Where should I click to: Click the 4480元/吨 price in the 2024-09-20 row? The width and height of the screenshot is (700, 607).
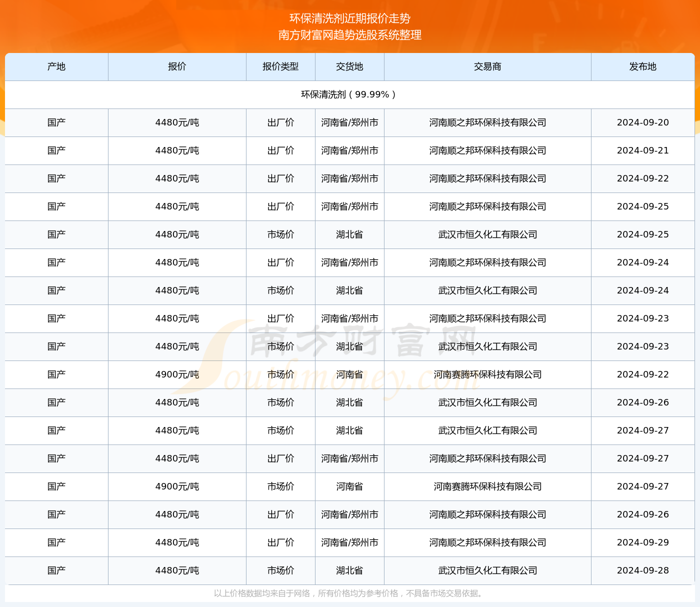(x=177, y=122)
